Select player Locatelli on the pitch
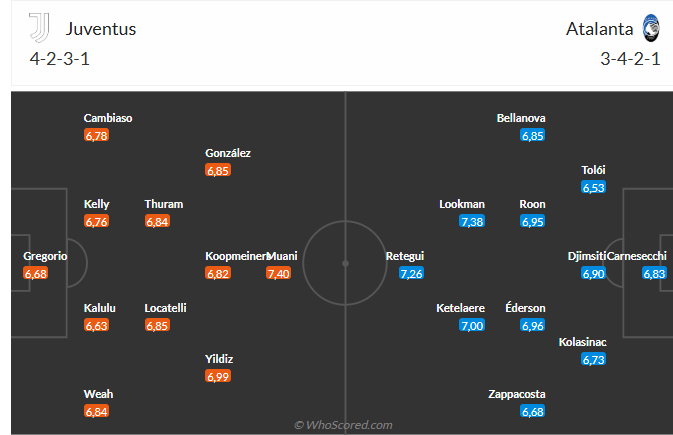This screenshot has height=435, width=673. pos(165,308)
